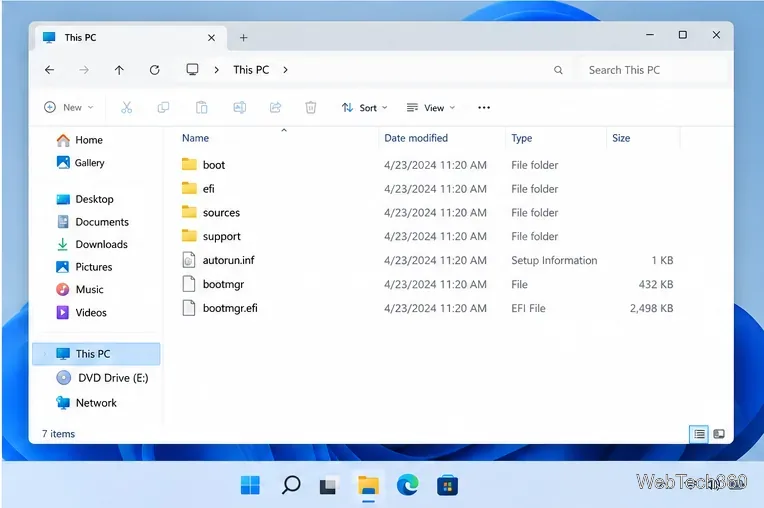
Task: Refresh the current folder view
Action: pos(154,70)
